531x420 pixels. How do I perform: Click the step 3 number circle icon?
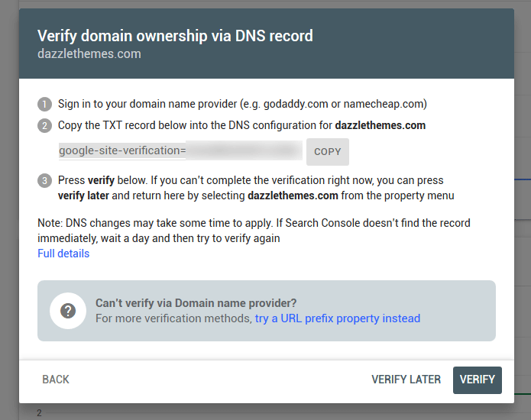click(x=44, y=181)
